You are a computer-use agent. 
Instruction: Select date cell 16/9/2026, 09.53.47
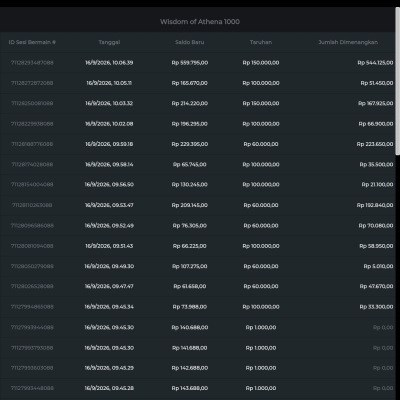(109, 205)
